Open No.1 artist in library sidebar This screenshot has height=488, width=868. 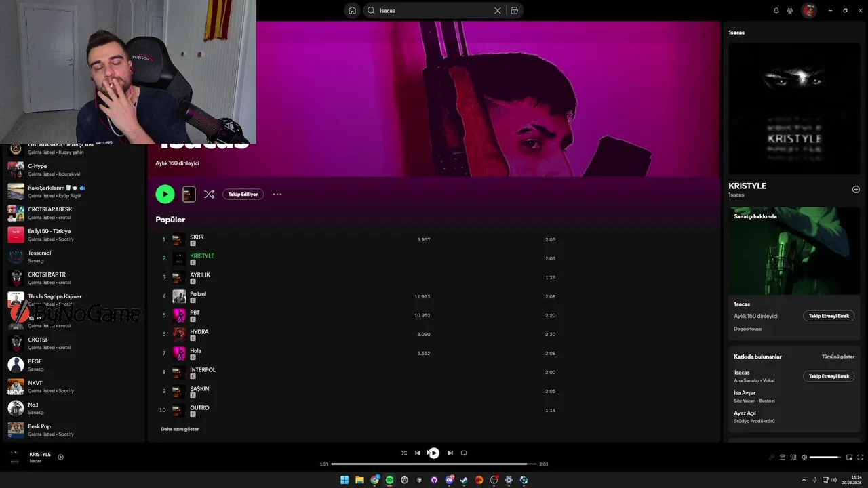tap(73, 408)
